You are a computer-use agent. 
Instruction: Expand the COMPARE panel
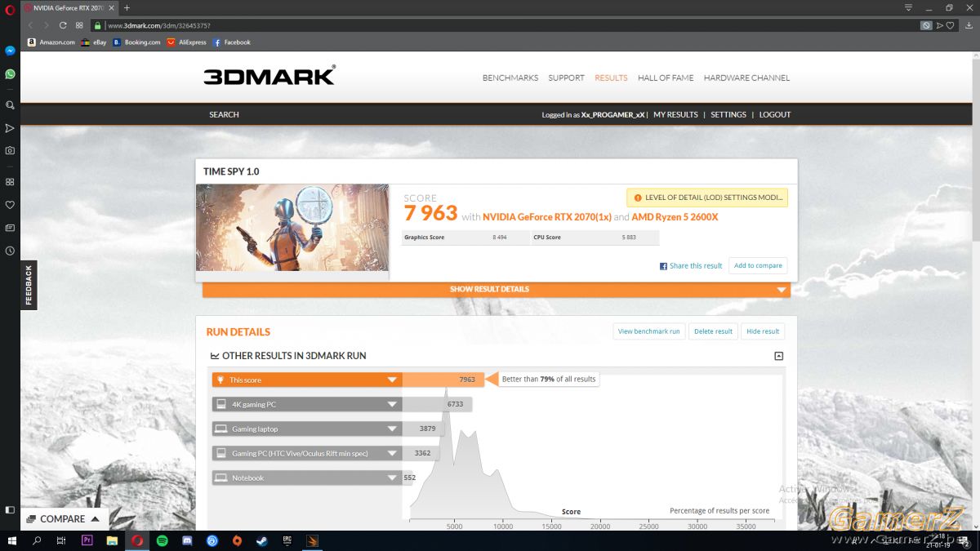pyautogui.click(x=64, y=519)
